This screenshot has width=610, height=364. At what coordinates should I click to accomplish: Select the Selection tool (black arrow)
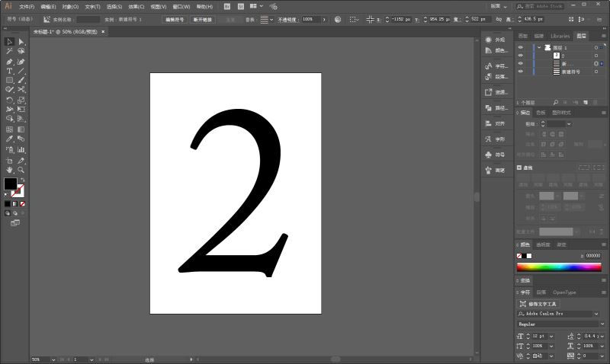click(10, 42)
